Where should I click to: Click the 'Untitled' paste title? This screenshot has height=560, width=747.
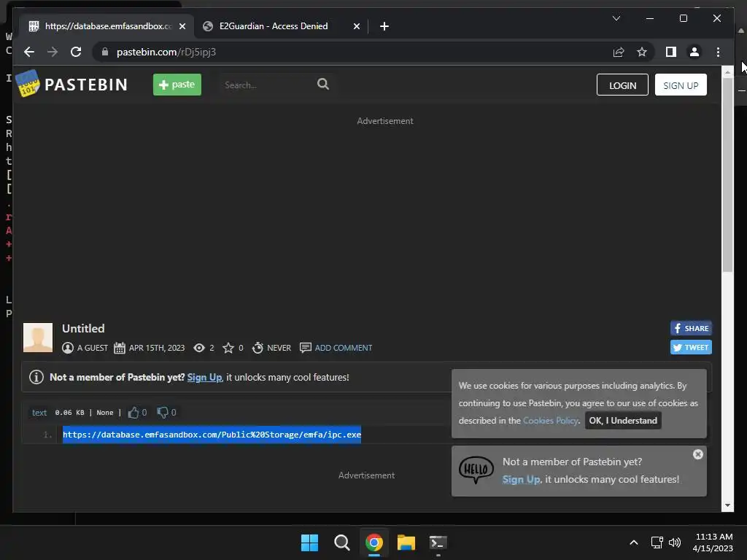[x=83, y=329]
